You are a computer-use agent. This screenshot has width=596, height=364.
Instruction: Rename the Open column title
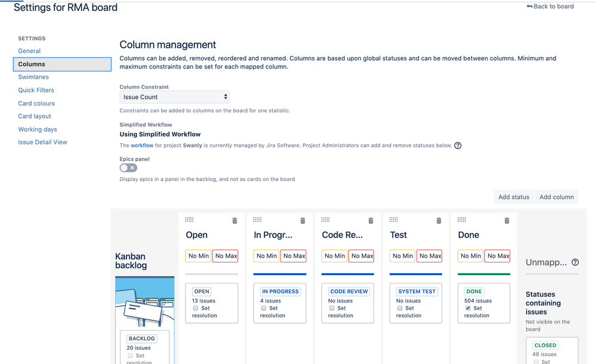196,235
